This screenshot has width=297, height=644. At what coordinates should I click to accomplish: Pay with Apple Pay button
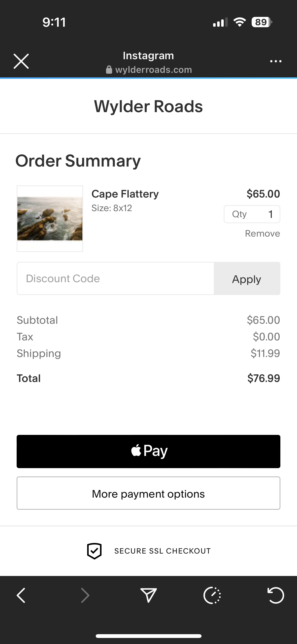point(148,451)
